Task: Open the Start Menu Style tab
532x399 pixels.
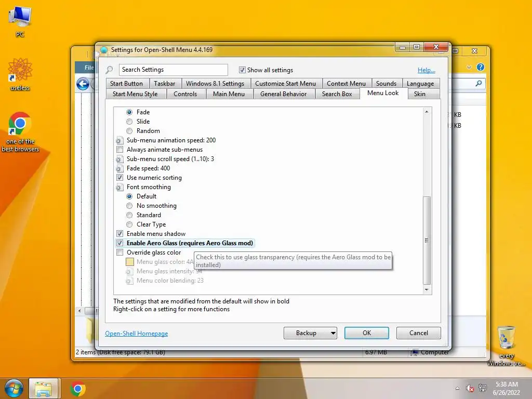Action: click(x=135, y=94)
